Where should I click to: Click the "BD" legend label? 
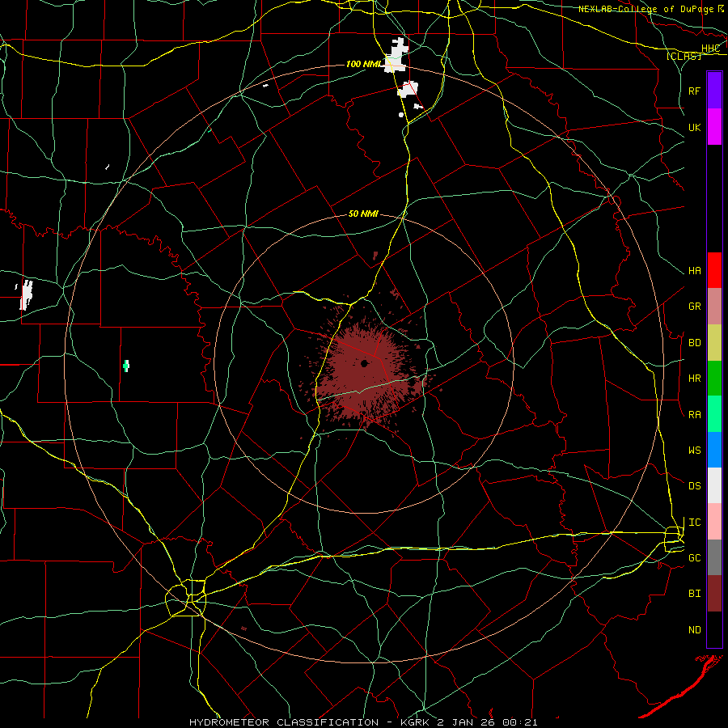click(x=695, y=343)
